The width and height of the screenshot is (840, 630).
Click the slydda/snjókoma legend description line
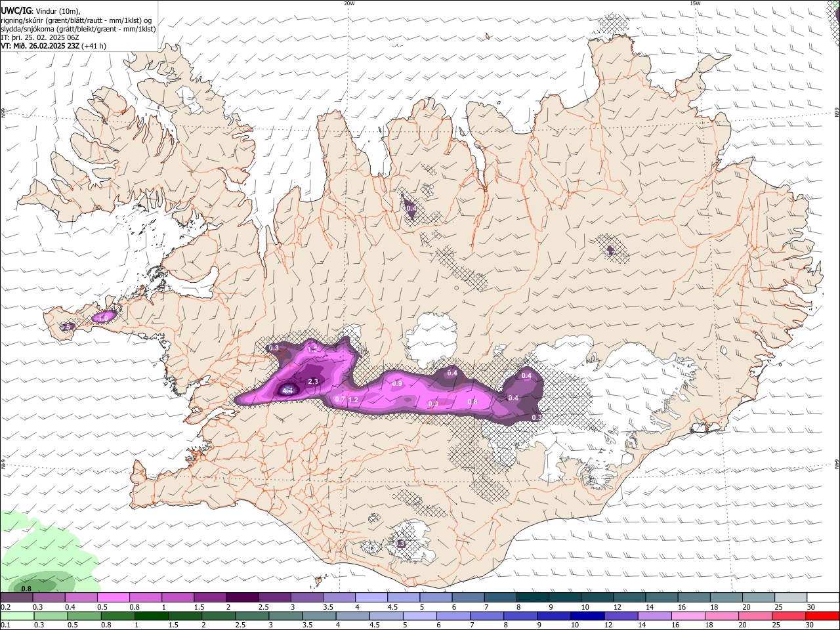tap(78, 29)
